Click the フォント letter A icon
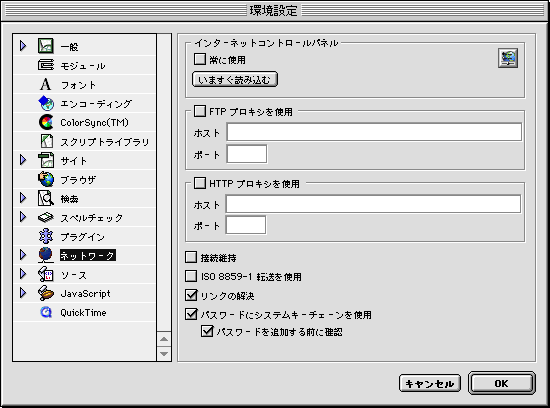The height and width of the screenshot is (408, 550). [x=45, y=84]
